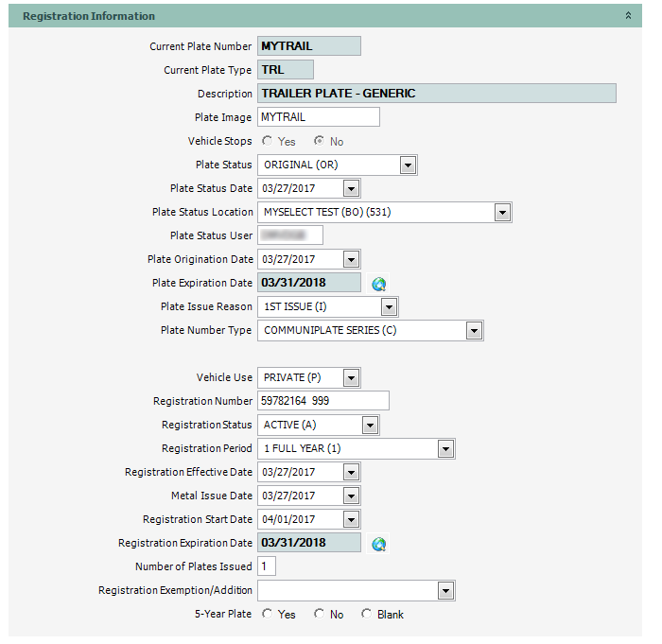Expand the Plate Issue Reason dropdown
Viewport: 662px width, 644px height.
pyautogui.click(x=389, y=307)
